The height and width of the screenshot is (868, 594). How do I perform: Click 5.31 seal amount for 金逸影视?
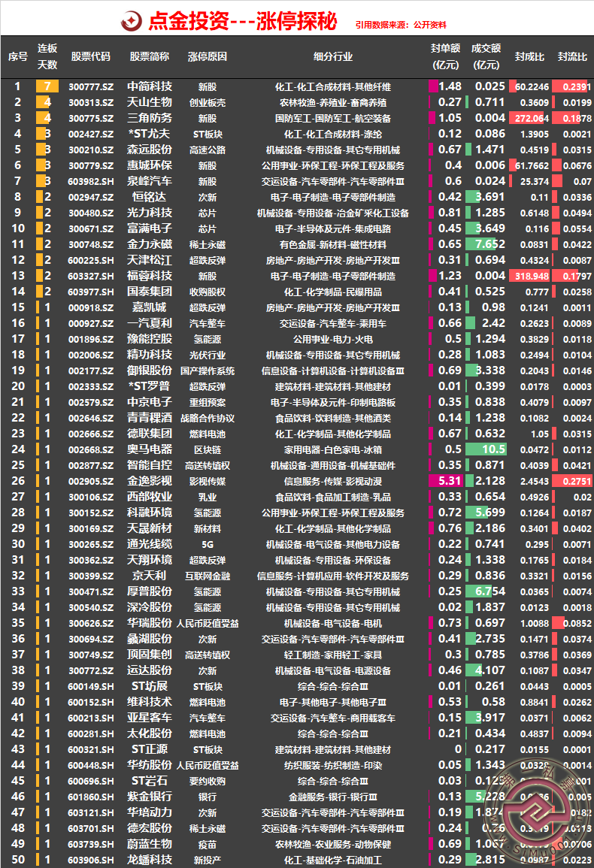[450, 481]
